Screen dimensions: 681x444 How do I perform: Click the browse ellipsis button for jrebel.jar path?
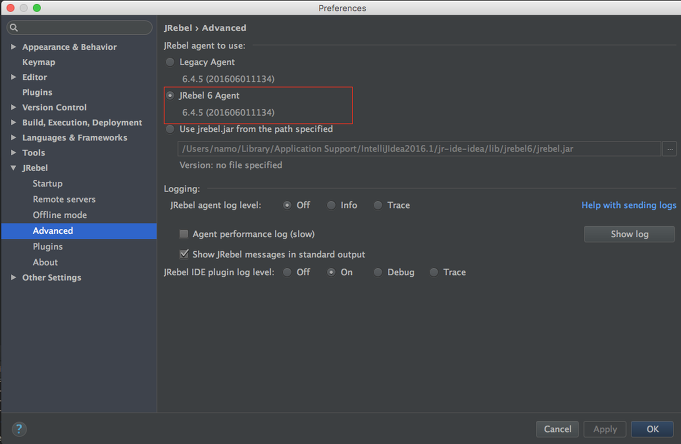click(670, 149)
